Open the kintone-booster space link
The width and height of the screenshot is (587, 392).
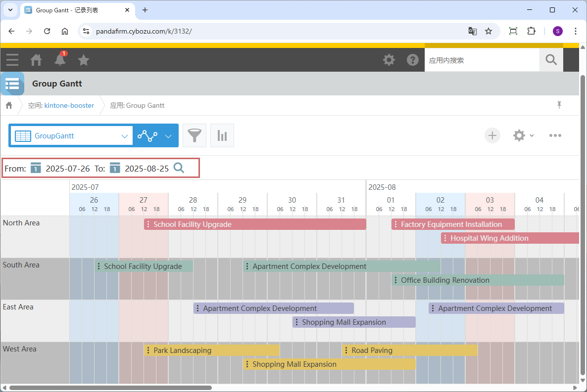(69, 105)
